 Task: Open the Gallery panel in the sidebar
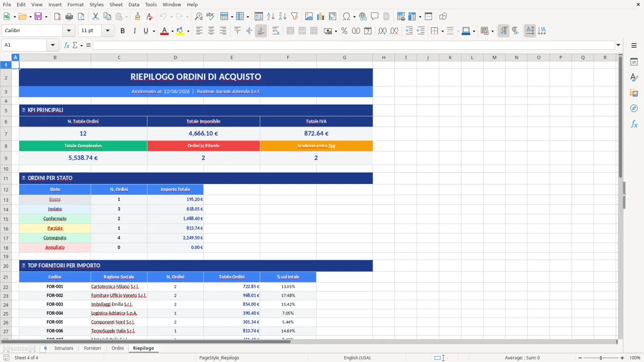coord(634,93)
